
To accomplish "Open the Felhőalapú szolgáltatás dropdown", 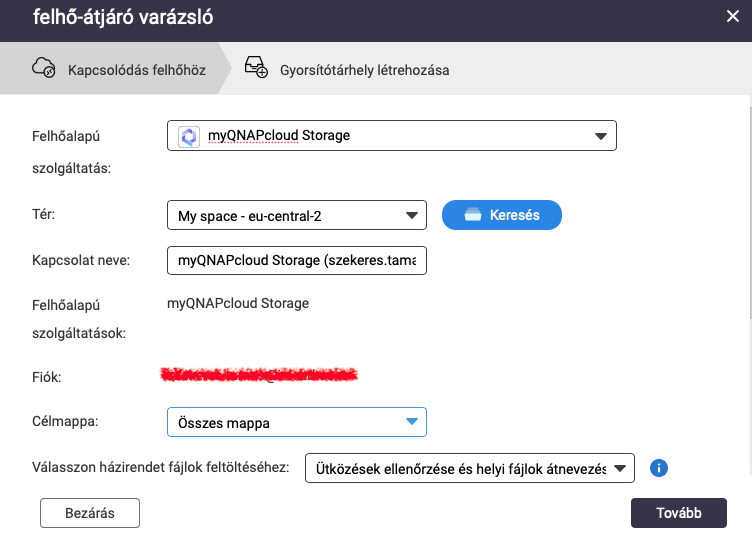I will pos(392,136).
